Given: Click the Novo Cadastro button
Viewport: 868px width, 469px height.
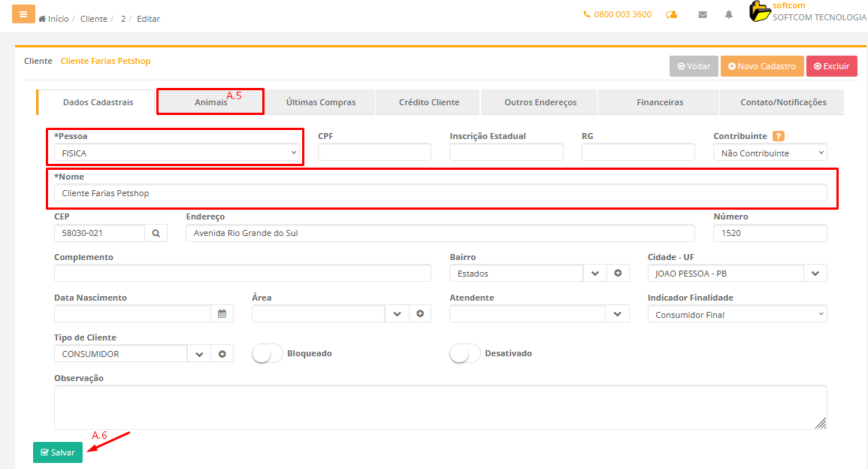Looking at the screenshot, I should point(762,66).
